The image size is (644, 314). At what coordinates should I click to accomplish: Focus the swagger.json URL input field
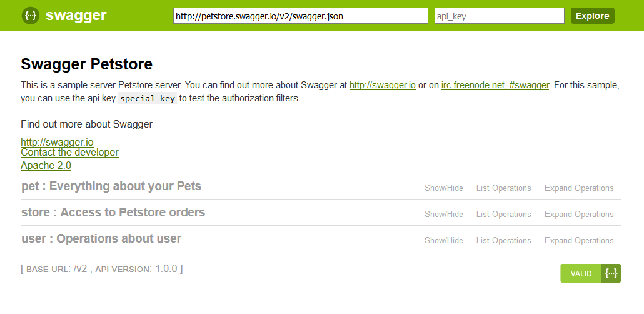[300, 16]
